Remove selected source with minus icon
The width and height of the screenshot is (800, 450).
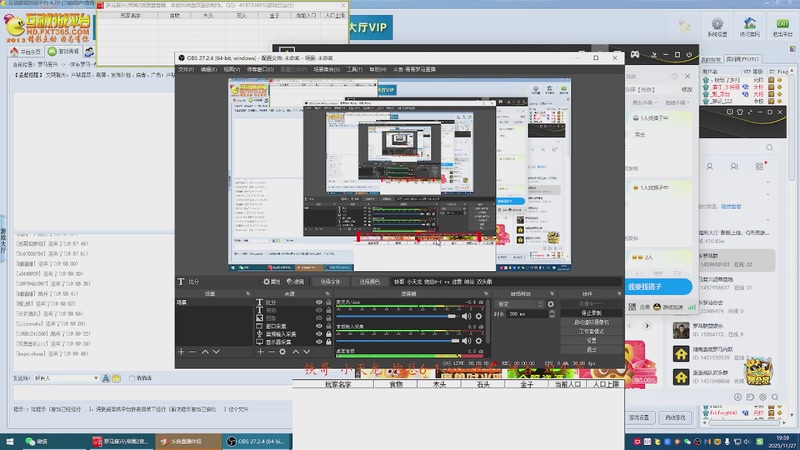pos(271,352)
